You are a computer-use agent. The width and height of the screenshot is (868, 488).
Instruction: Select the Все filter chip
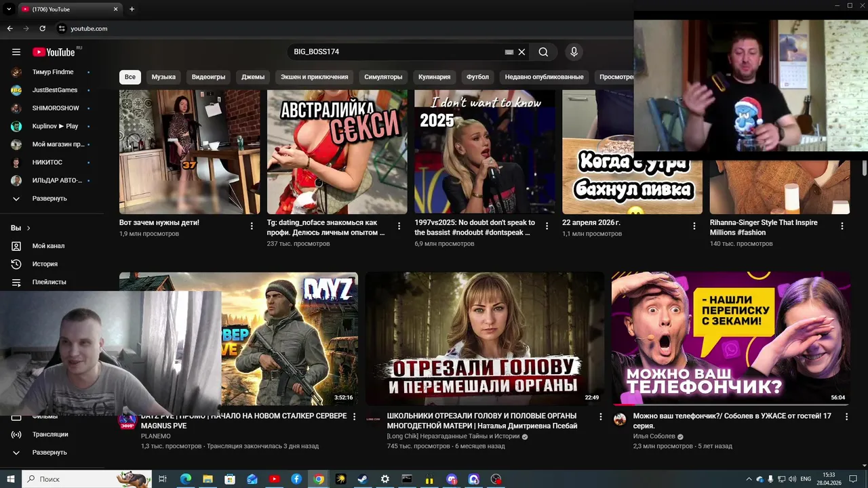(x=130, y=77)
